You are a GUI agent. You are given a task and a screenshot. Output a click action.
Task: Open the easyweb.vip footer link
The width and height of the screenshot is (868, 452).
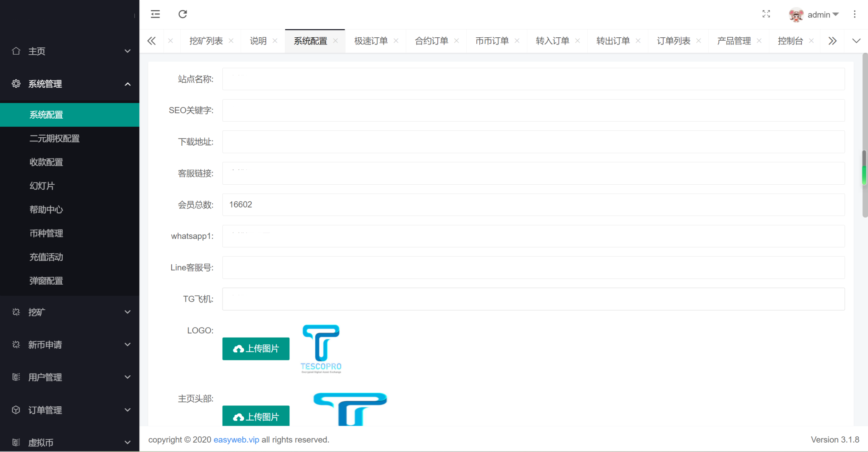point(236,440)
